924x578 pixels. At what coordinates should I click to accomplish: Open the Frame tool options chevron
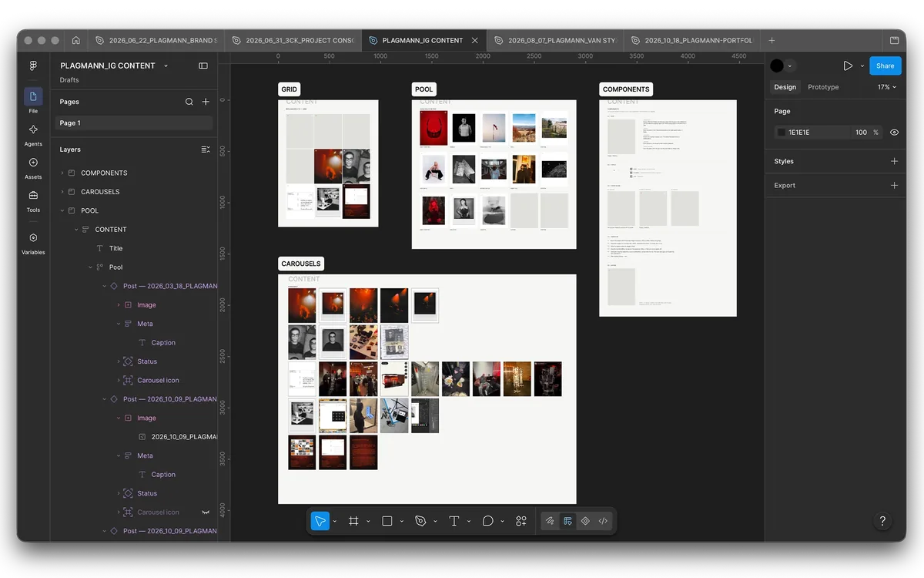368,522
